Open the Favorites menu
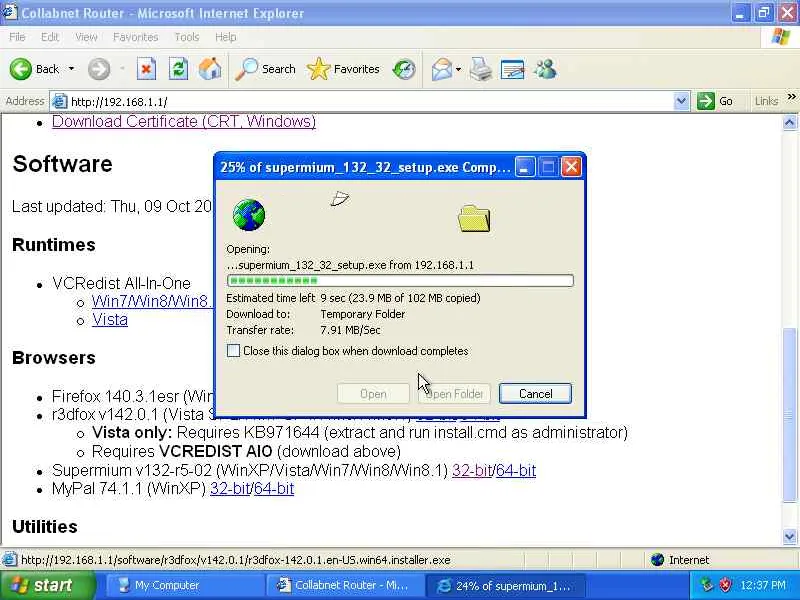The height and width of the screenshot is (600, 800). 135,37
